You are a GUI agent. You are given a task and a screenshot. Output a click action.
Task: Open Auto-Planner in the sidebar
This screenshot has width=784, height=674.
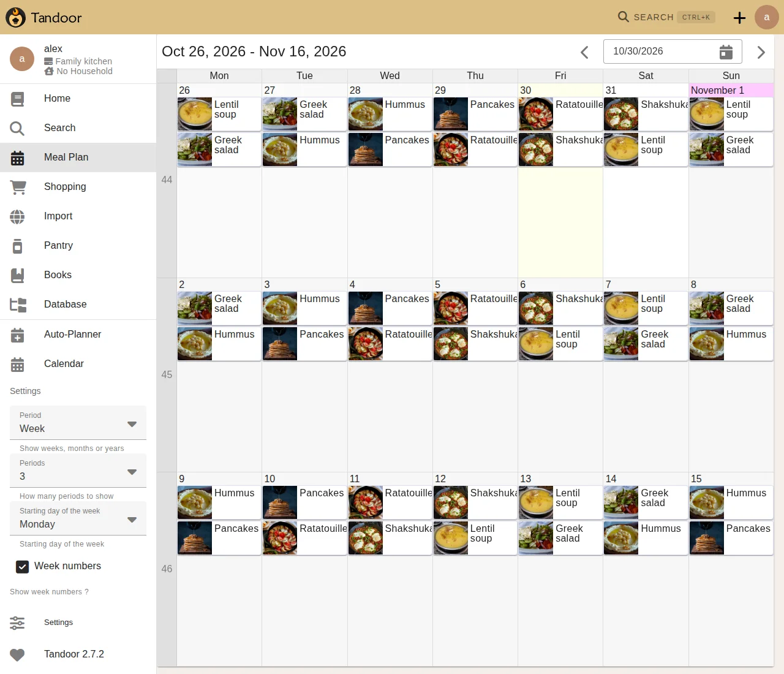coord(78,335)
